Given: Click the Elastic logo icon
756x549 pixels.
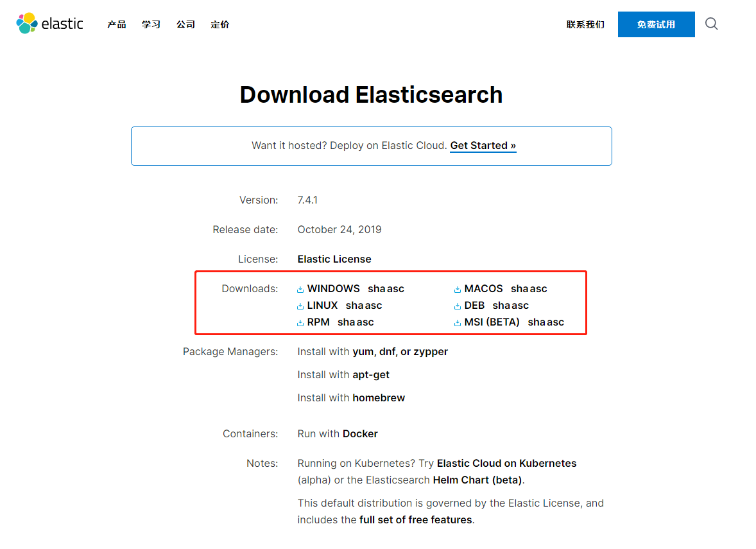Looking at the screenshot, I should point(27,24).
